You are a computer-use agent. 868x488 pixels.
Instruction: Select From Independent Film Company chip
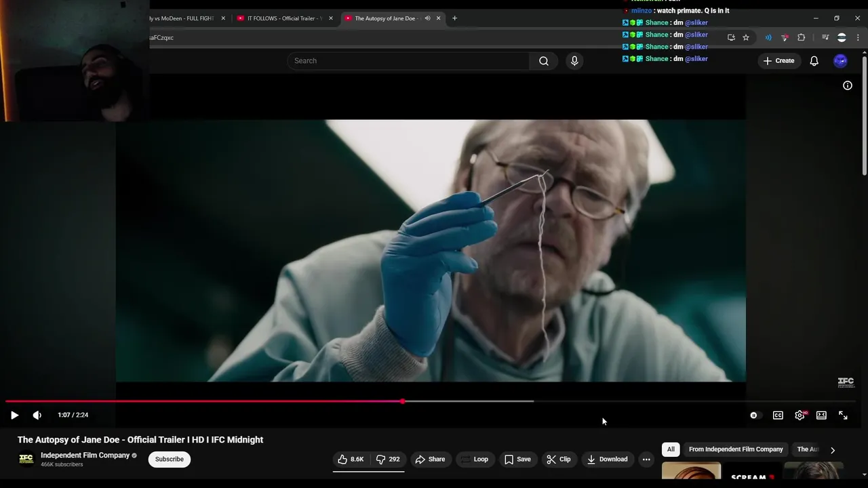click(x=736, y=449)
